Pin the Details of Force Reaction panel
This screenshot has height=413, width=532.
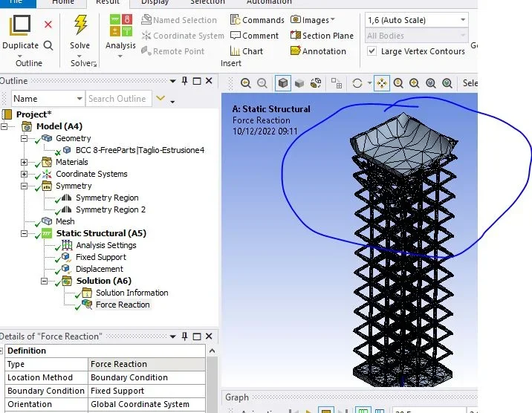point(184,336)
